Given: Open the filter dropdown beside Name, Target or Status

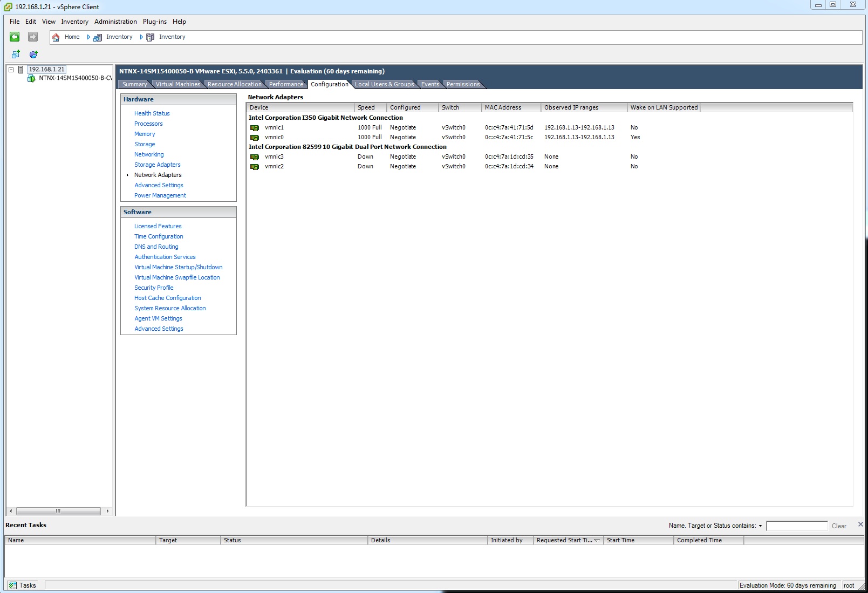Looking at the screenshot, I should coord(760,526).
